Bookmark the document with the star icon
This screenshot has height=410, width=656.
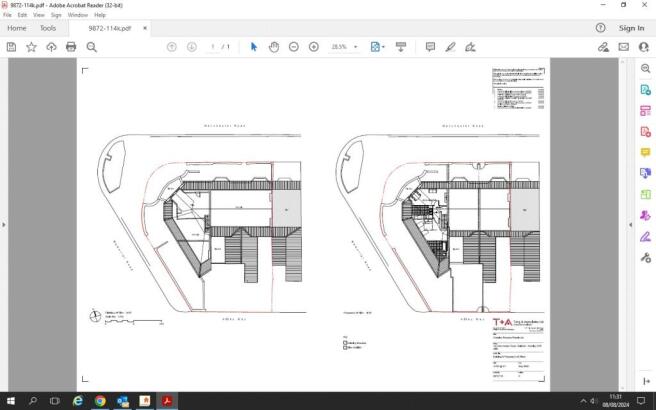(x=31, y=47)
